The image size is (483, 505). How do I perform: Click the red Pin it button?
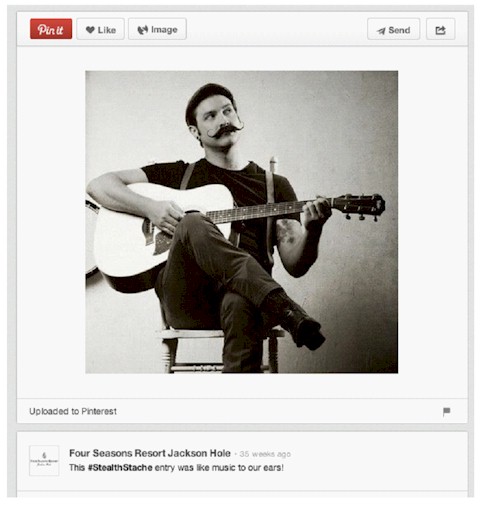click(x=51, y=29)
